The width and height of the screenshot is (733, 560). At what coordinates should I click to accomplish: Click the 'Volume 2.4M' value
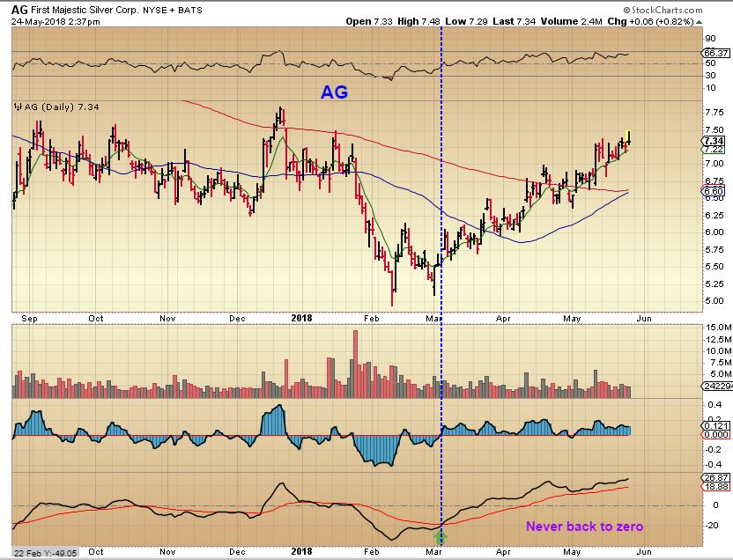click(x=571, y=21)
